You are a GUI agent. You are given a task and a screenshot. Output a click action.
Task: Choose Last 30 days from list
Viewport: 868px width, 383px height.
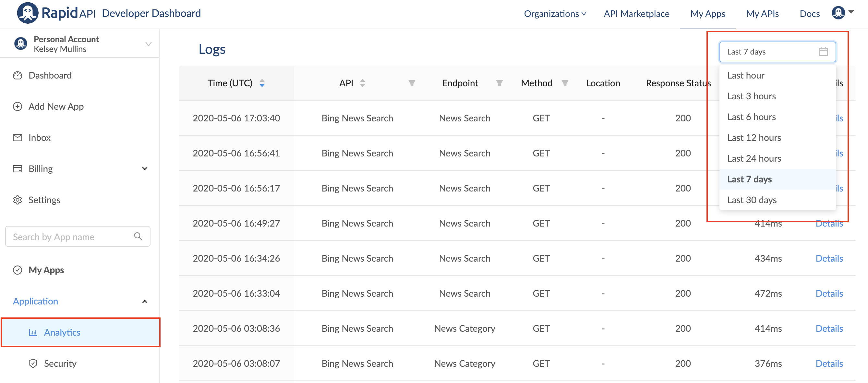tap(752, 200)
